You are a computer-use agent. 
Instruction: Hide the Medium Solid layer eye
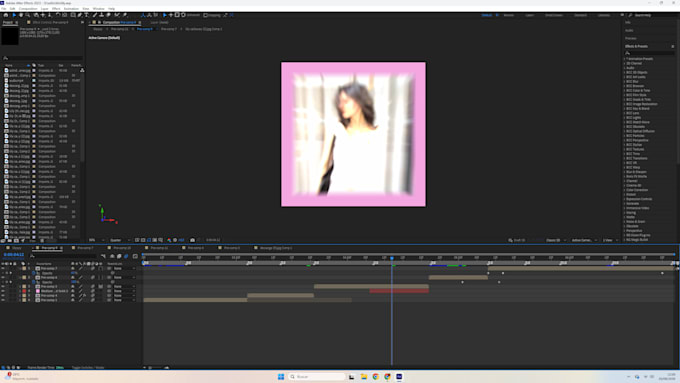click(x=3, y=291)
